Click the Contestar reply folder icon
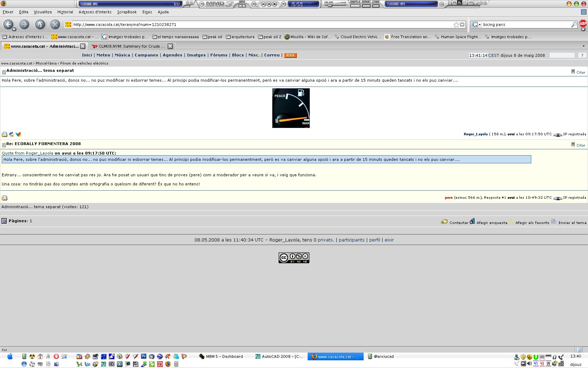The height and width of the screenshot is (368, 588). tap(444, 222)
